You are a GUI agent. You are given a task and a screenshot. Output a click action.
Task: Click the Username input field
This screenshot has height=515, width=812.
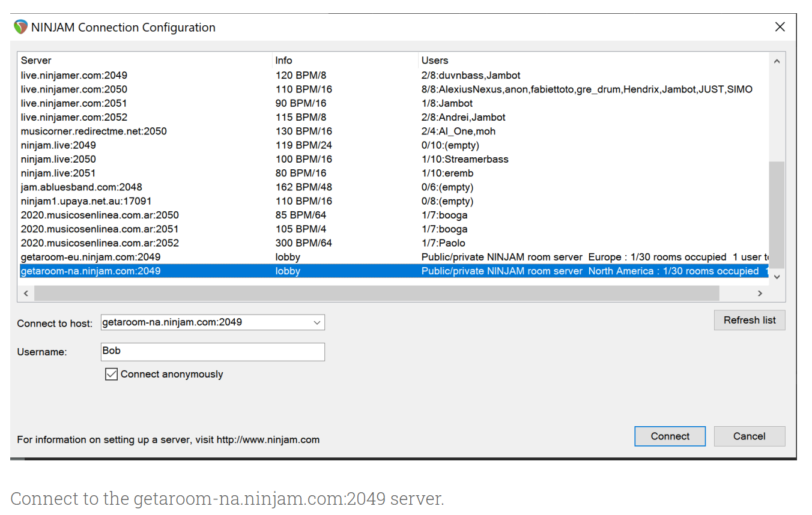tap(213, 352)
